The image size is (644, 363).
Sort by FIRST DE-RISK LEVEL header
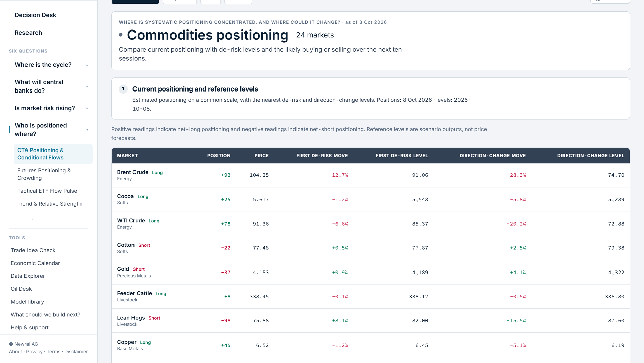[x=401, y=156]
